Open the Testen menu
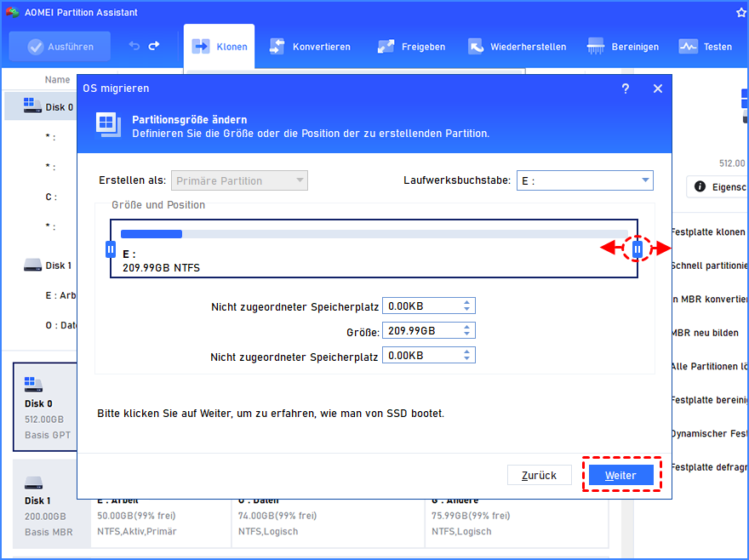Viewport: 749px width, 560px height. click(x=705, y=46)
